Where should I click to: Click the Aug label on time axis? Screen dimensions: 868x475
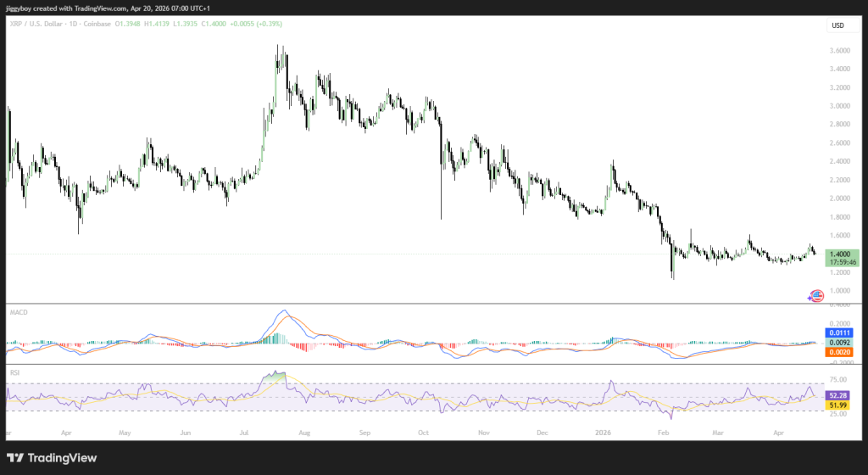304,431
